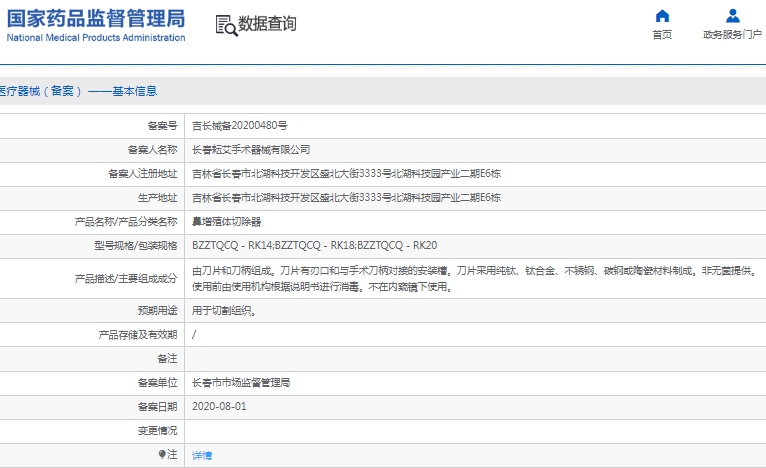Click the 备案人注册地址 label
The image size is (766, 468).
[143, 173]
